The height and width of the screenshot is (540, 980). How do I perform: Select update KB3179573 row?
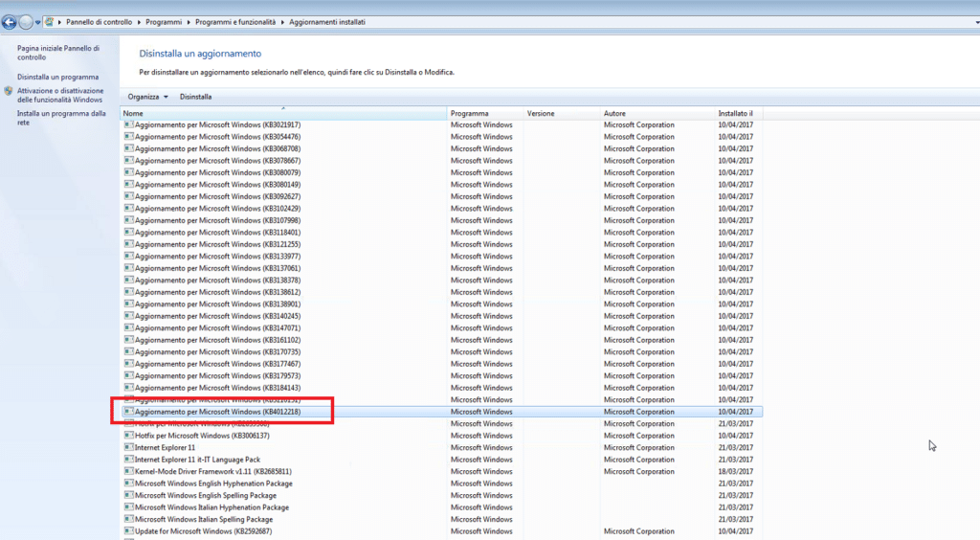point(442,375)
